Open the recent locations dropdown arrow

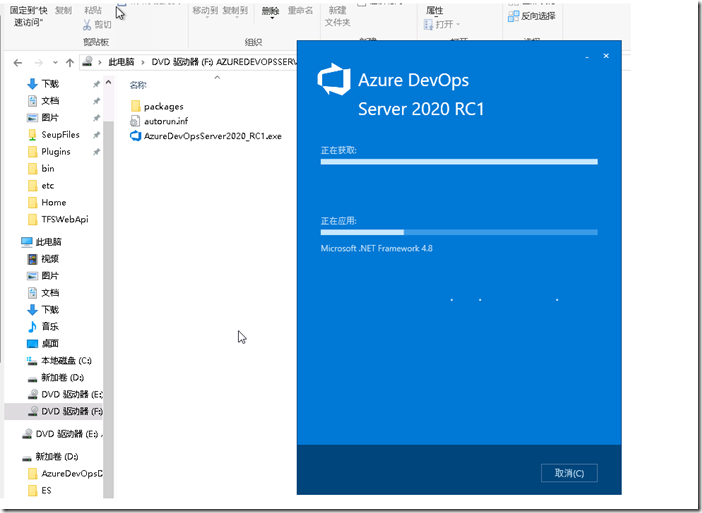[55, 63]
